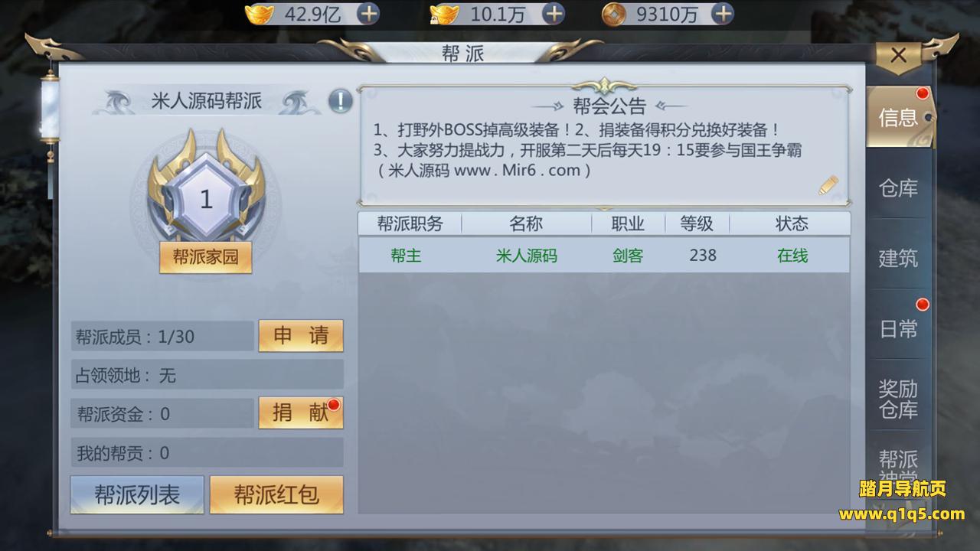
Task: Click the 帮派家园 button
Action: [205, 257]
